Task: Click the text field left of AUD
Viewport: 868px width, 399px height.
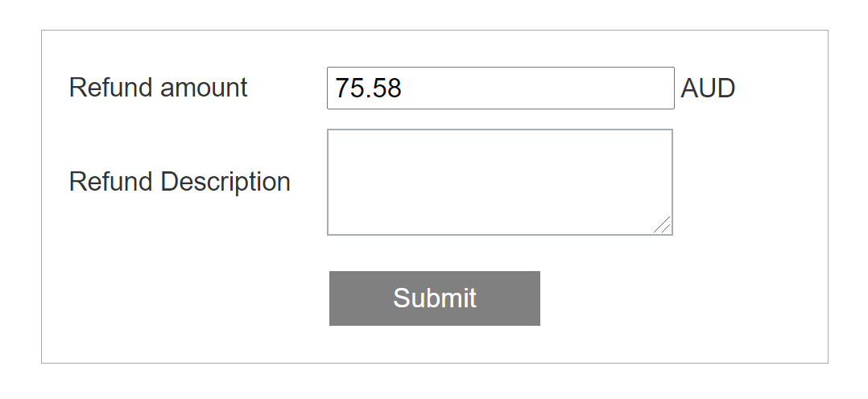Action: [500, 88]
